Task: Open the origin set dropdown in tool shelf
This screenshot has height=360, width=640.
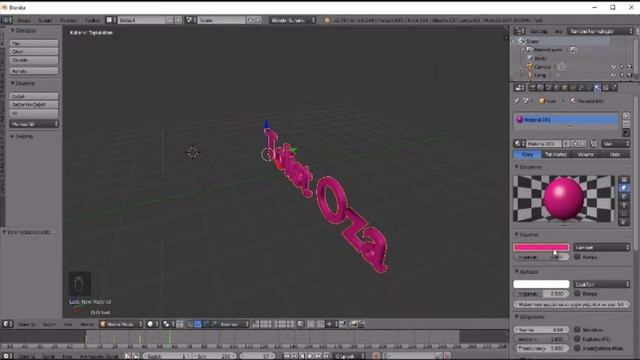Action: 34,124
